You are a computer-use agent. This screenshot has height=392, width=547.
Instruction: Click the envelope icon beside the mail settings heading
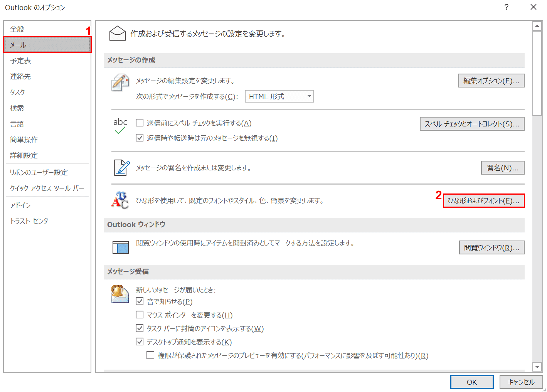pos(118,34)
